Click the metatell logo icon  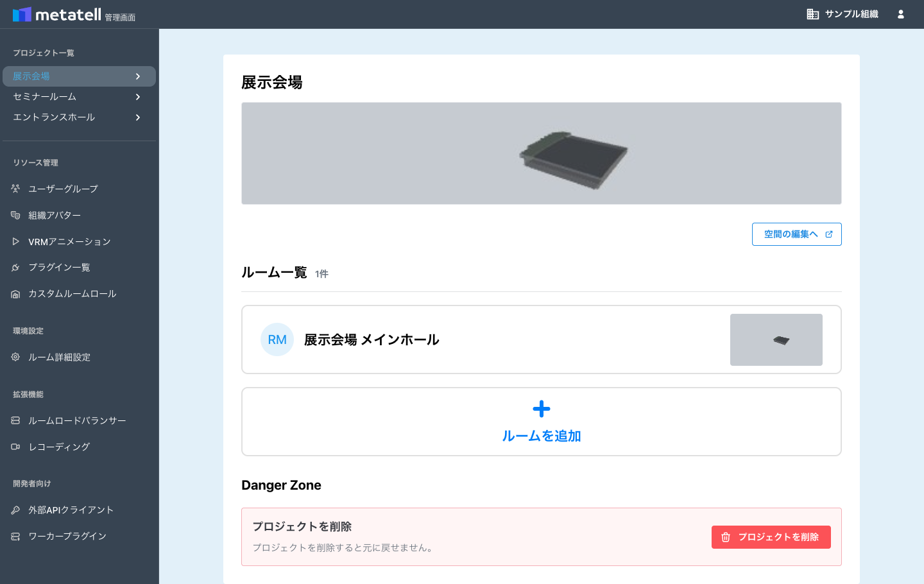(x=22, y=14)
